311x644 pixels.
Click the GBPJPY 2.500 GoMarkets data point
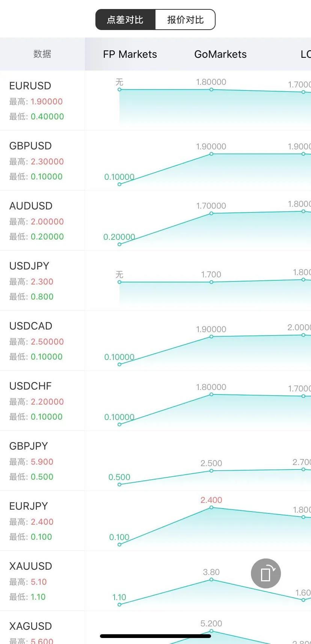click(x=211, y=471)
